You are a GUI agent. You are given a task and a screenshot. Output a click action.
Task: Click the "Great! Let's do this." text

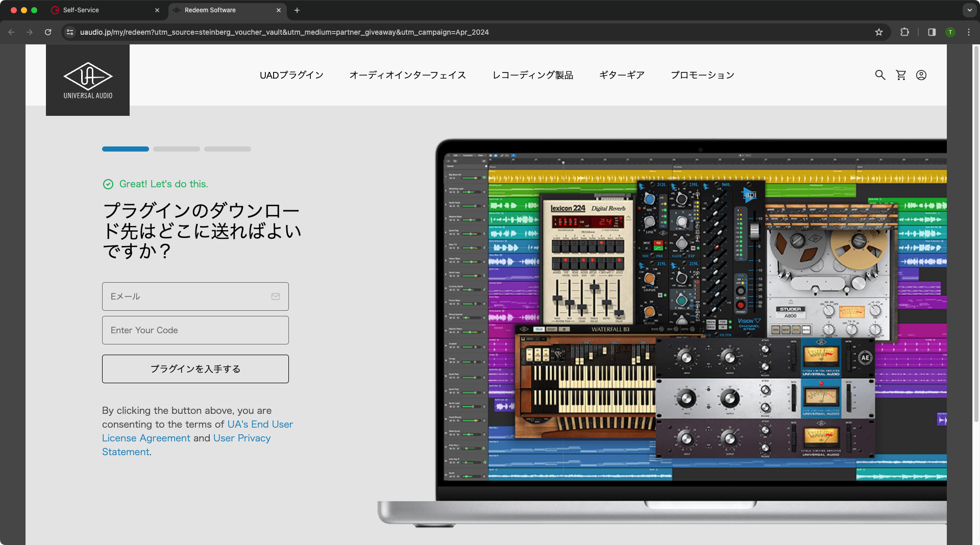[x=164, y=184]
